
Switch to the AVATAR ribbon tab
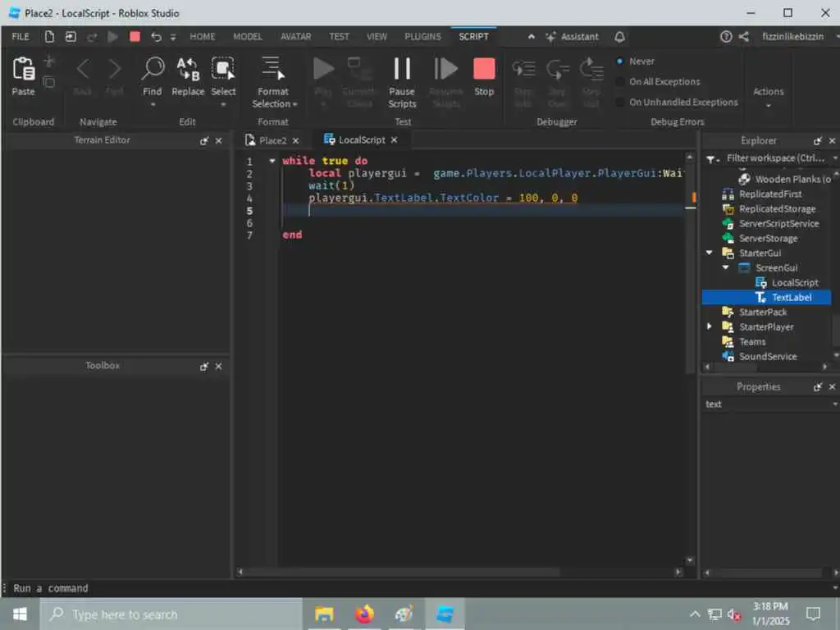tap(295, 36)
